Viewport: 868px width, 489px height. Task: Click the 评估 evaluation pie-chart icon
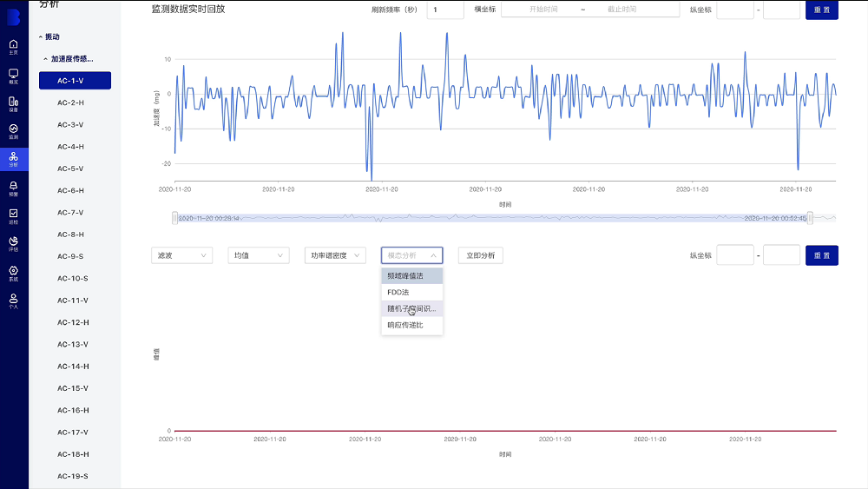pyautogui.click(x=13, y=243)
